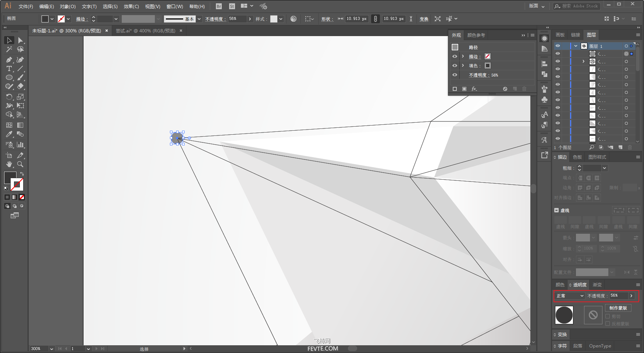Select the Selection tool
The image size is (644, 353).
pyautogui.click(x=9, y=40)
